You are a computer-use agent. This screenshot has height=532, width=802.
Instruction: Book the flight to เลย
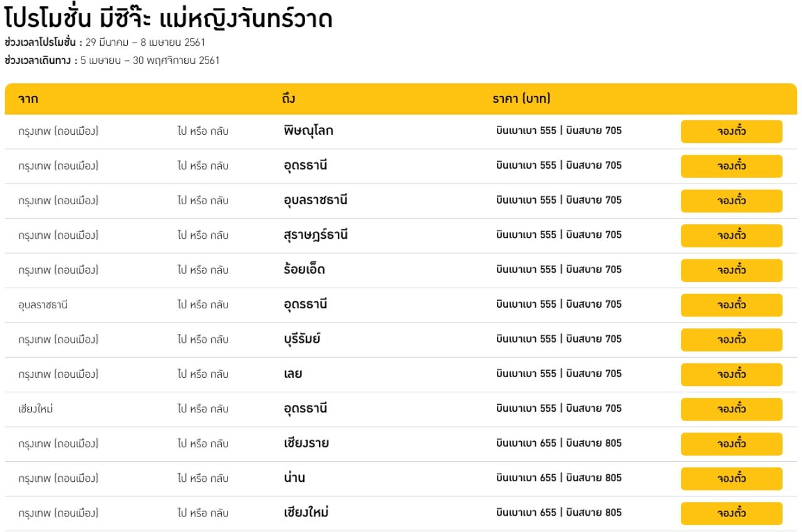pyautogui.click(x=731, y=375)
